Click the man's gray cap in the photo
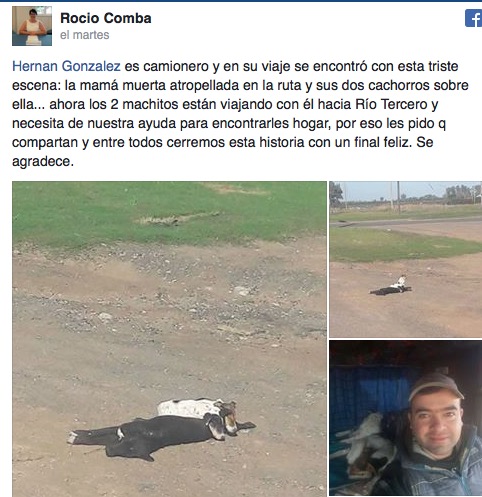Viewport: 482px width, 497px height. 436,387
